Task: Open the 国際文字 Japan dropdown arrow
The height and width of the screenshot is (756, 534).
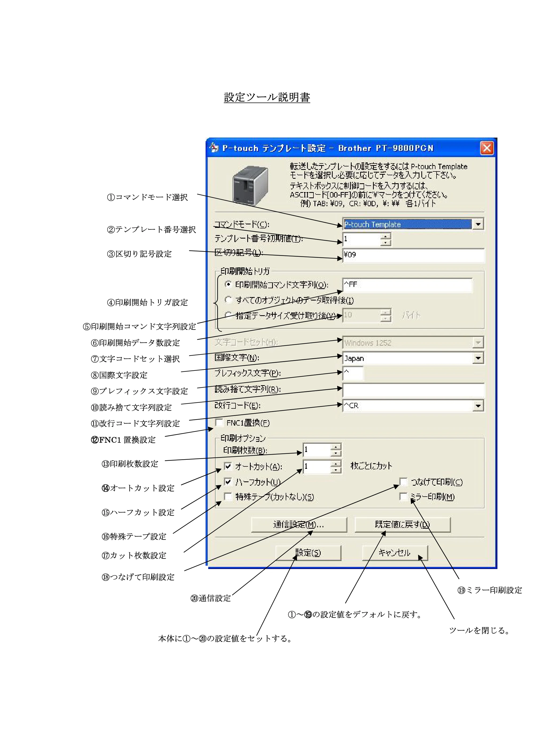Action: 478,358
